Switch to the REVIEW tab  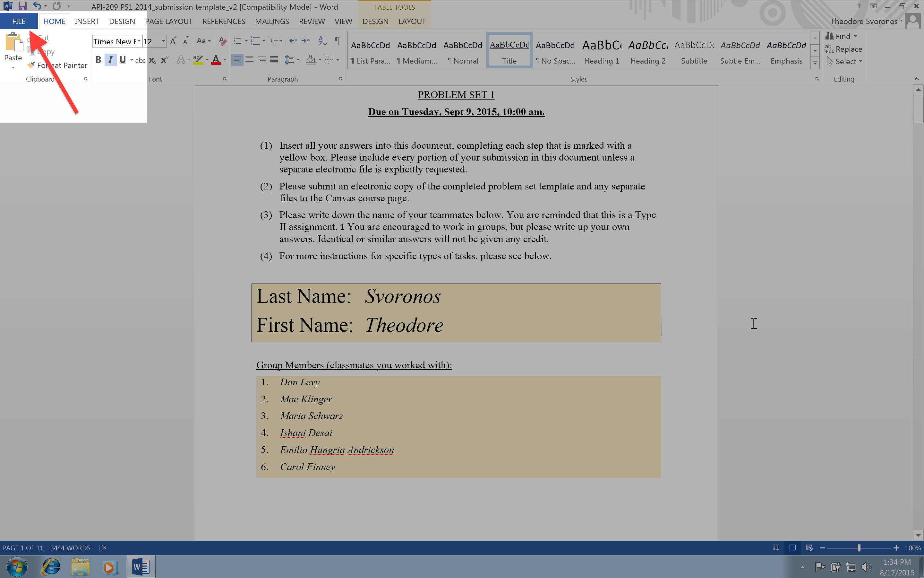coord(312,22)
